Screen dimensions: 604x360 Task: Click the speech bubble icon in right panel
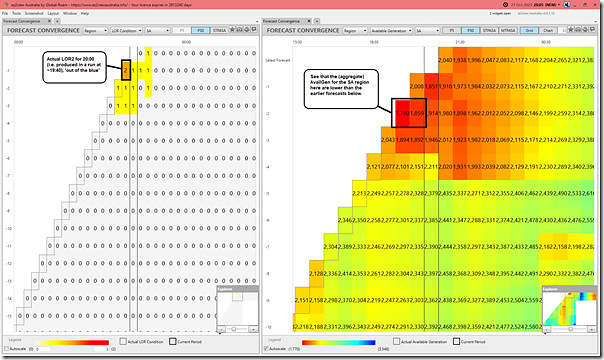coord(593,30)
